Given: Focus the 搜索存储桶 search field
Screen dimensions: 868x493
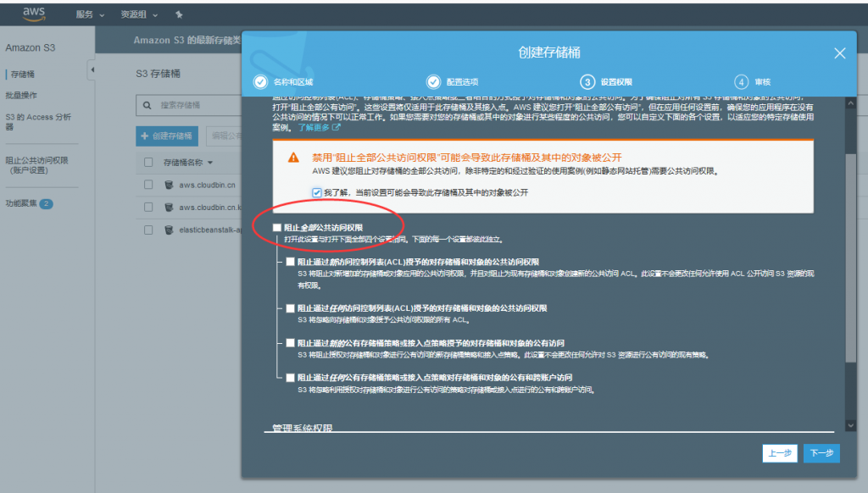Looking at the screenshot, I should 188,105.
